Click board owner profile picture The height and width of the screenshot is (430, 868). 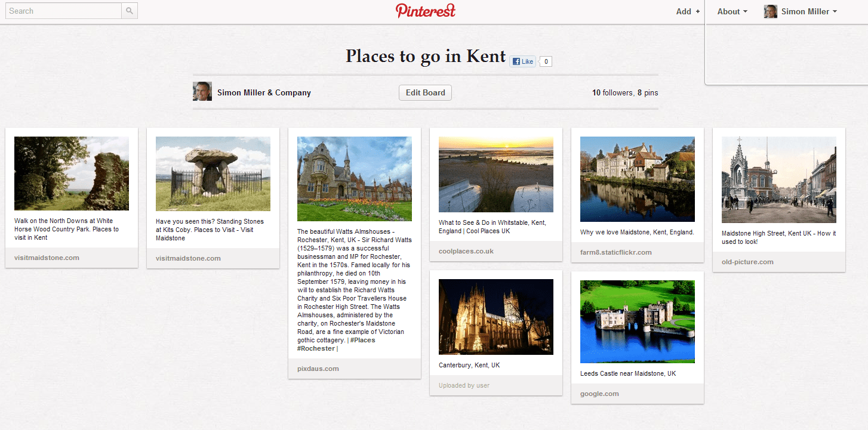point(202,92)
